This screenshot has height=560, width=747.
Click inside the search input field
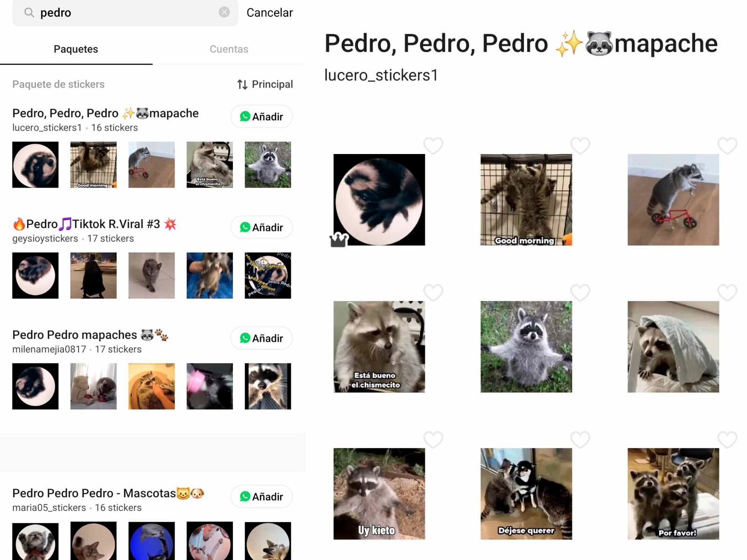pyautogui.click(x=117, y=13)
